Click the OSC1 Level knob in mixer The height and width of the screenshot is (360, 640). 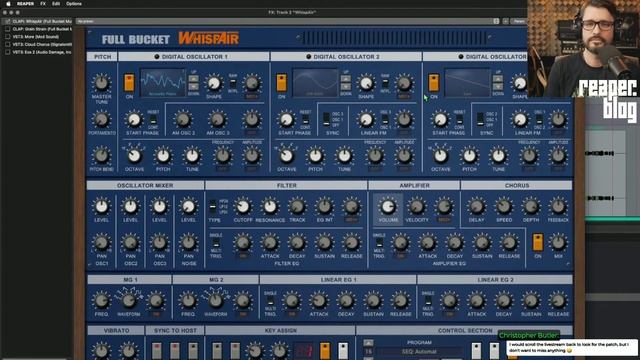[101, 207]
